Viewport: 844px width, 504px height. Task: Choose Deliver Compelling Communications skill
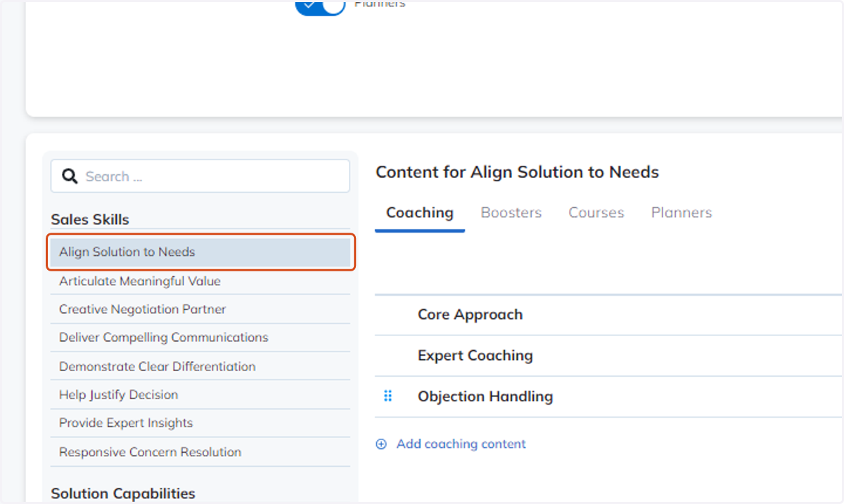[200, 337]
